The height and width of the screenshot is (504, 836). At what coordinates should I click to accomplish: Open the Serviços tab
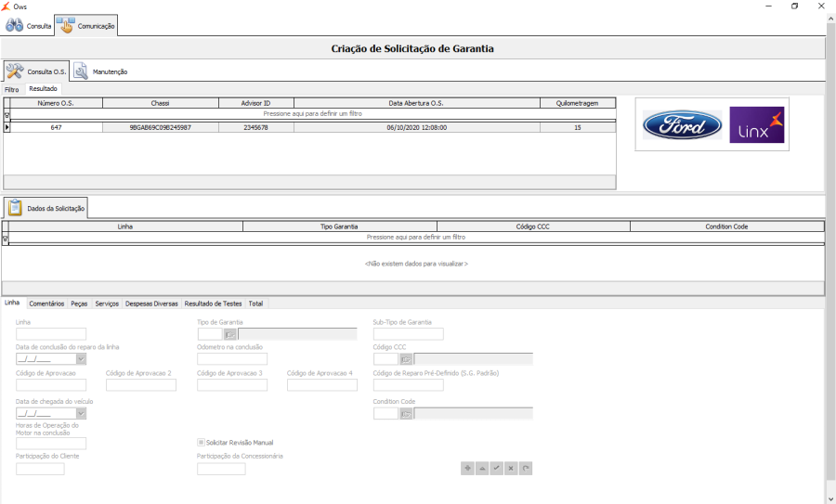point(107,304)
